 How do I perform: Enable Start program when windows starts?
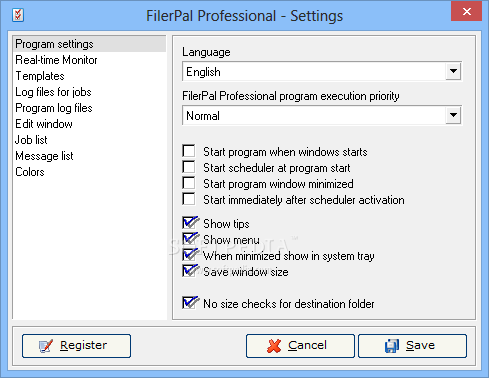tap(189, 151)
